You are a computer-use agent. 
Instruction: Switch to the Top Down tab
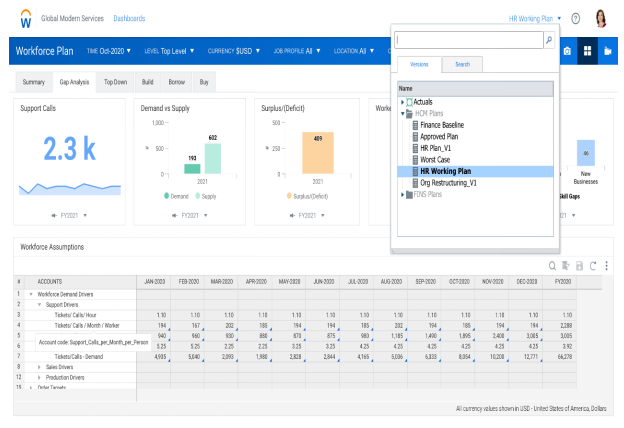tap(115, 82)
